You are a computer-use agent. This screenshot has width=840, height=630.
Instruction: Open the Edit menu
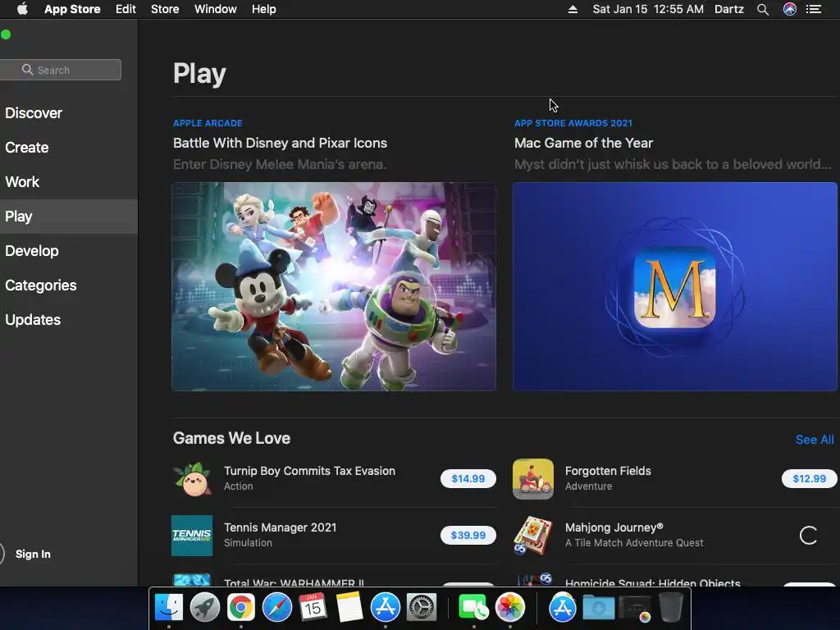click(x=126, y=9)
